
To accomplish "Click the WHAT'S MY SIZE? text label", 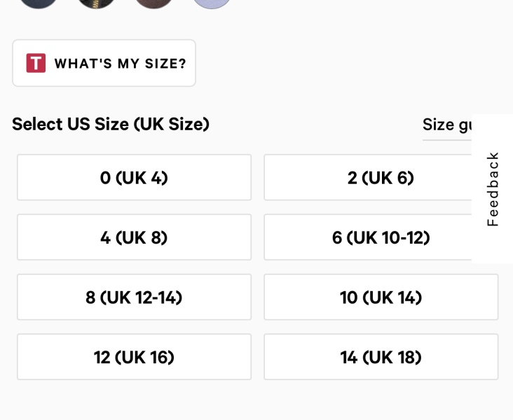I will [120, 64].
